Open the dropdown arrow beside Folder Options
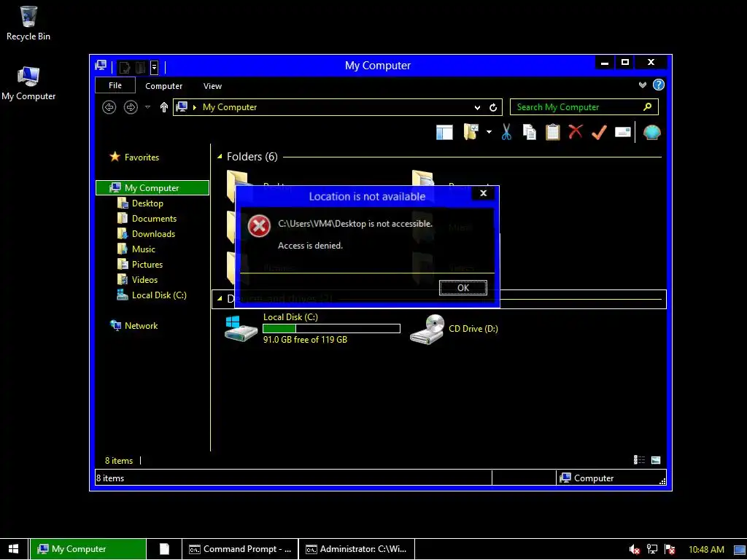 point(489,132)
